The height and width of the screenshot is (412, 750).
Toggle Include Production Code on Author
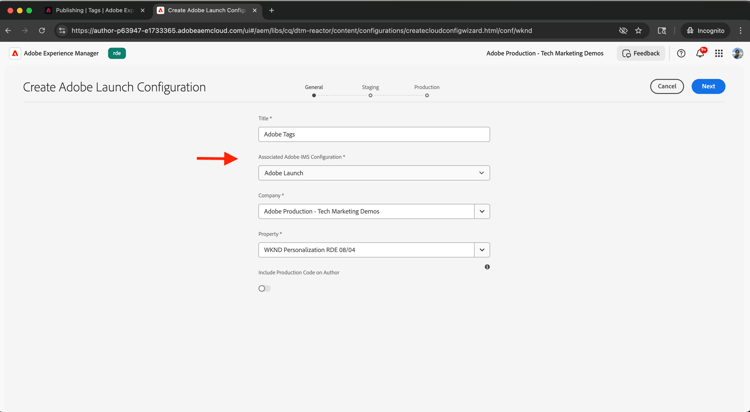[x=265, y=289]
